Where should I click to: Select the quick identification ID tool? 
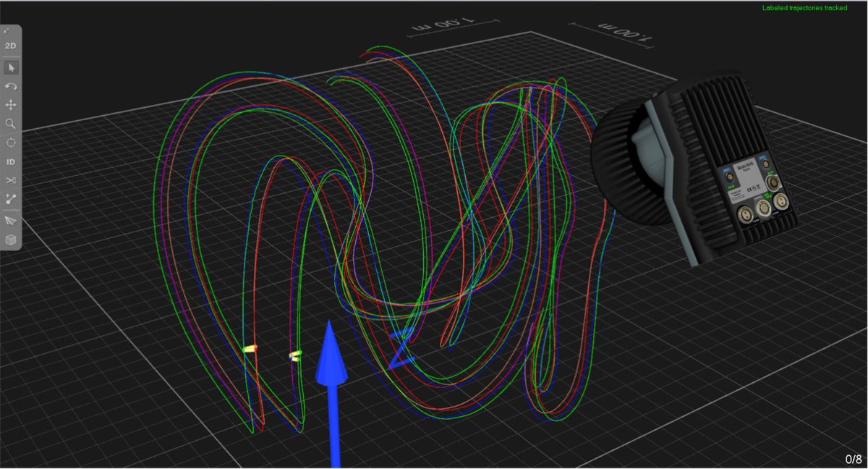coord(11,162)
